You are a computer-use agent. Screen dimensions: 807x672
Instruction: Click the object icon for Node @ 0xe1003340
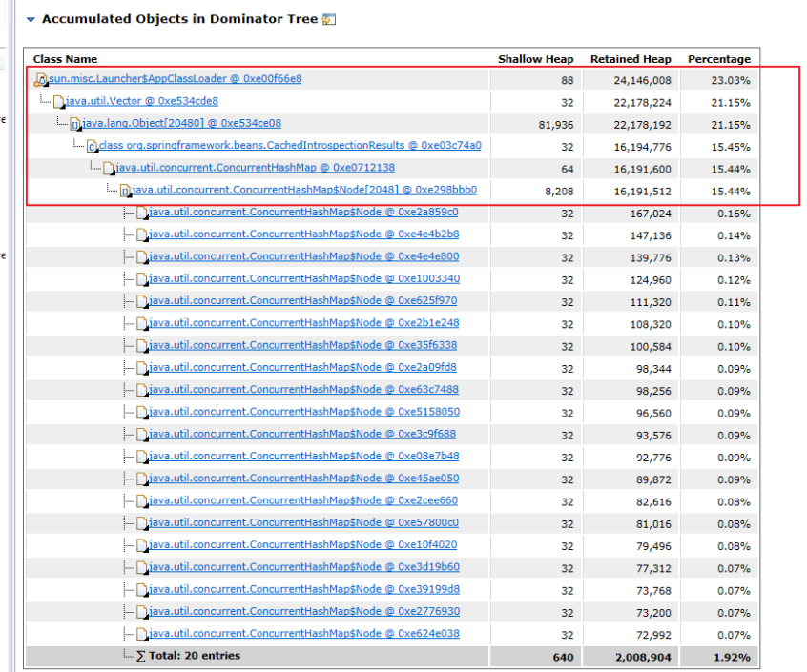click(x=142, y=279)
